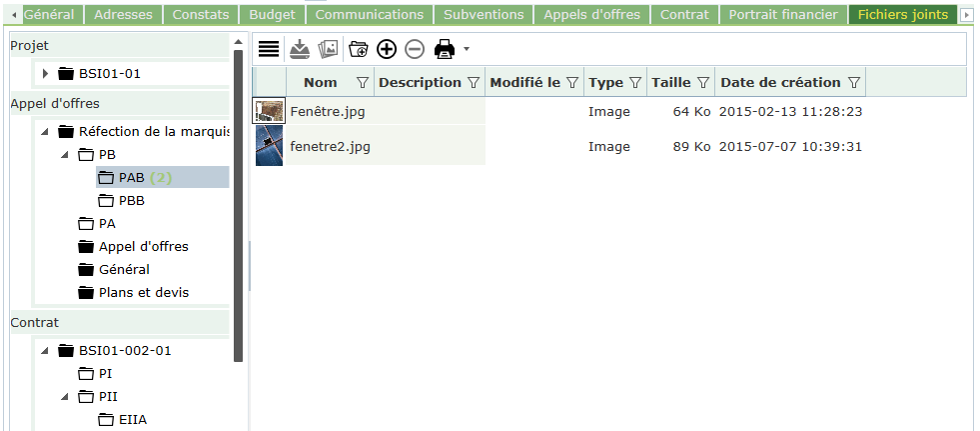
Task: Switch to the Budget tab
Action: [x=272, y=15]
